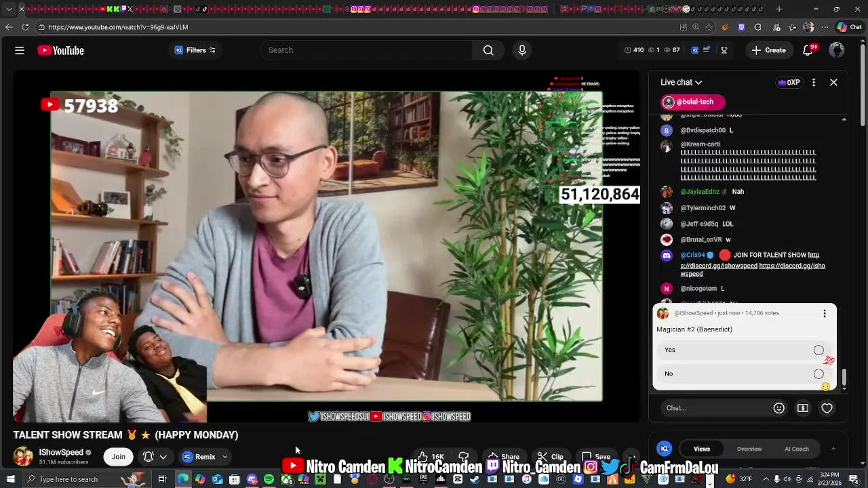Reload the page
This screenshot has width=868, height=488.
[x=25, y=27]
